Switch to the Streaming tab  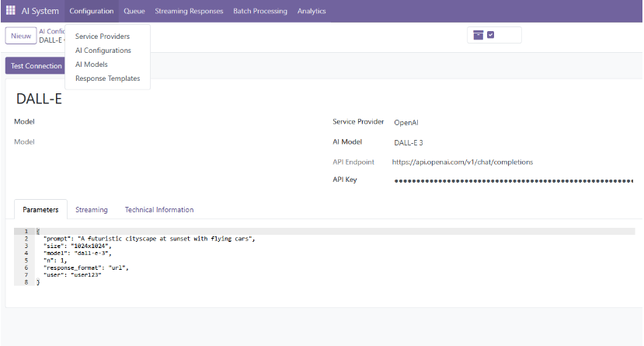point(92,210)
